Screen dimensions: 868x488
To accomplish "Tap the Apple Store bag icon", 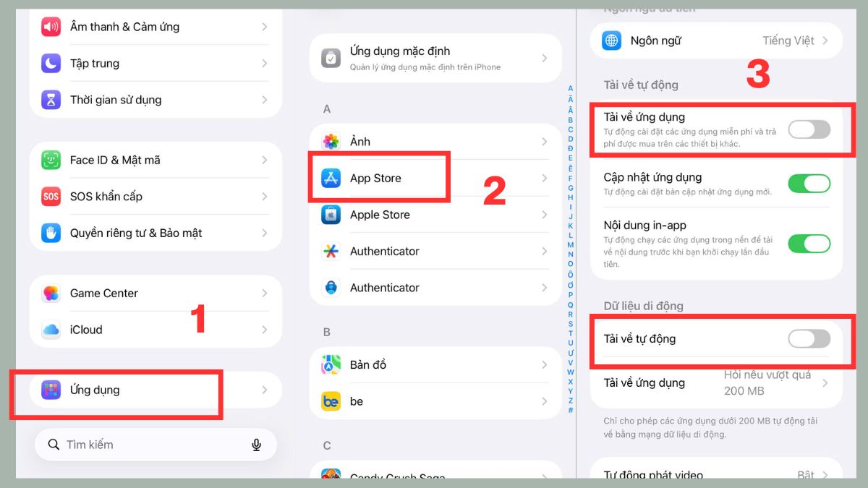I will tap(331, 215).
